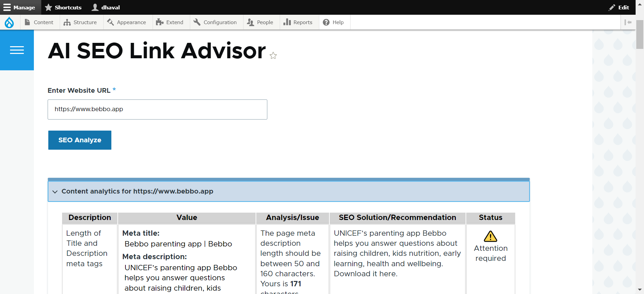Screen dimensions: 644x294
Task: Click the 'Meta title:' label
Action: point(141,233)
